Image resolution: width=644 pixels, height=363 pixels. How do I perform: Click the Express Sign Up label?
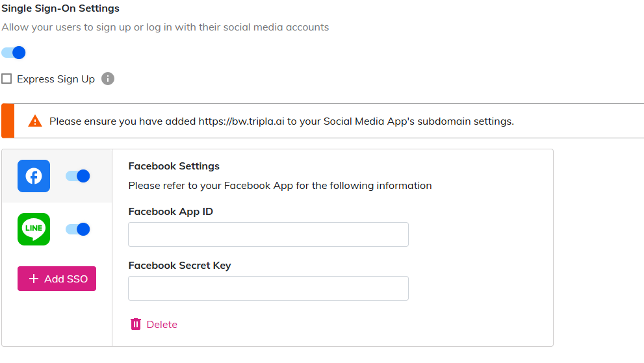56,79
